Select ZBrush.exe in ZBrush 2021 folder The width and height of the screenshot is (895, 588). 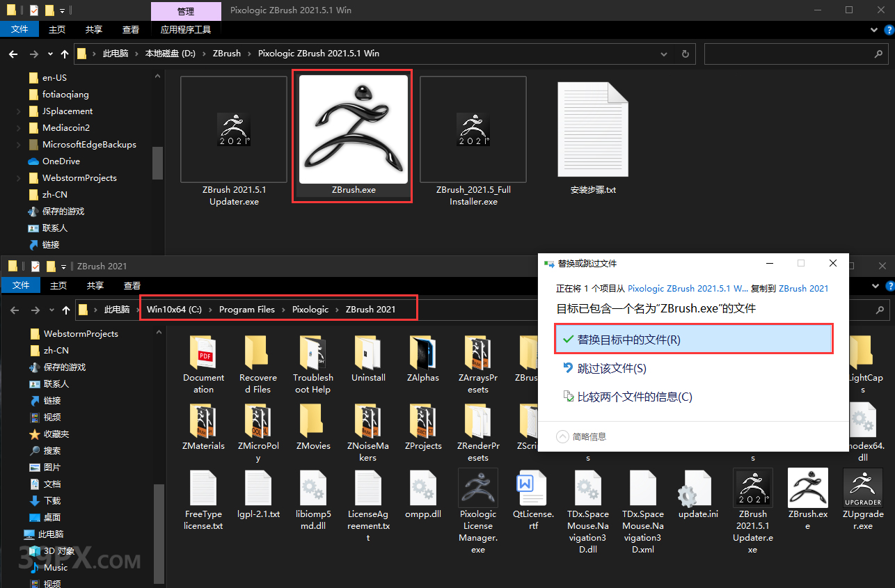click(x=808, y=500)
